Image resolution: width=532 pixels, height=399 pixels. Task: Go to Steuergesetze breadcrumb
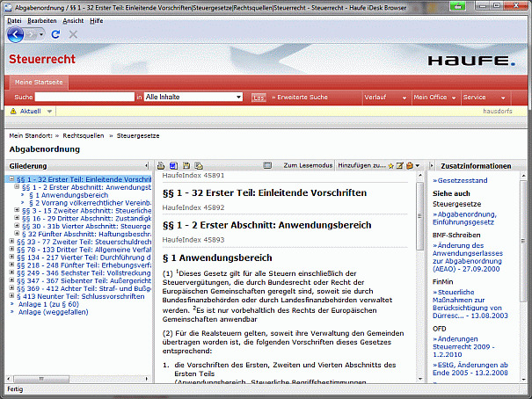point(138,135)
